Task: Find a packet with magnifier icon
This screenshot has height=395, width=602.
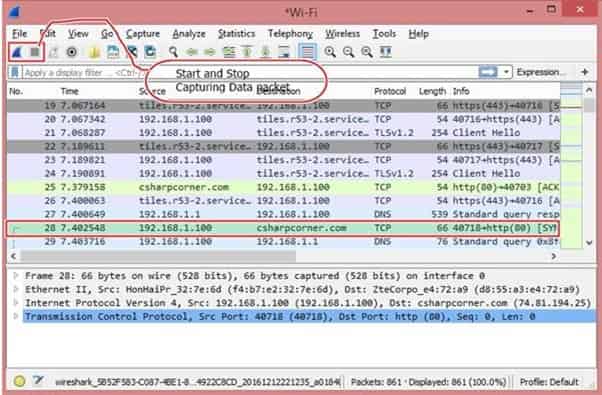Action: tap(173, 51)
